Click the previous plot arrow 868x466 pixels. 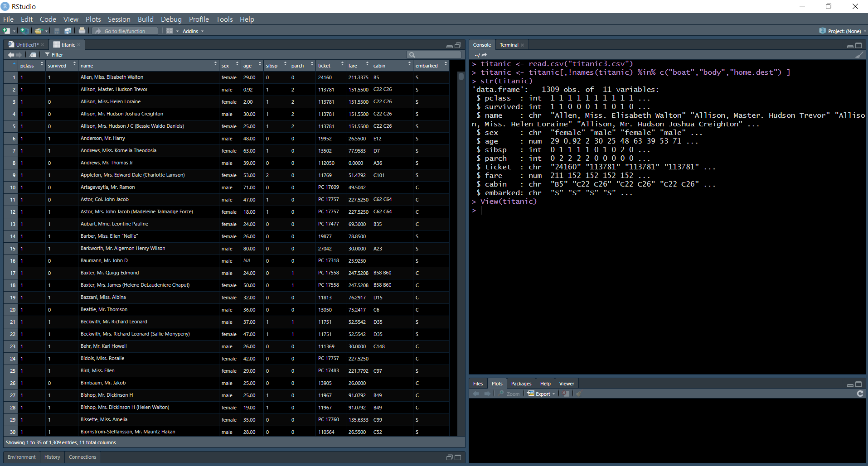[476, 394]
